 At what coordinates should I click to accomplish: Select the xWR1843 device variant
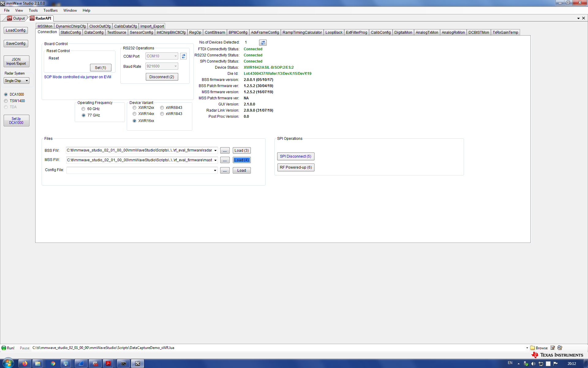pos(162,114)
